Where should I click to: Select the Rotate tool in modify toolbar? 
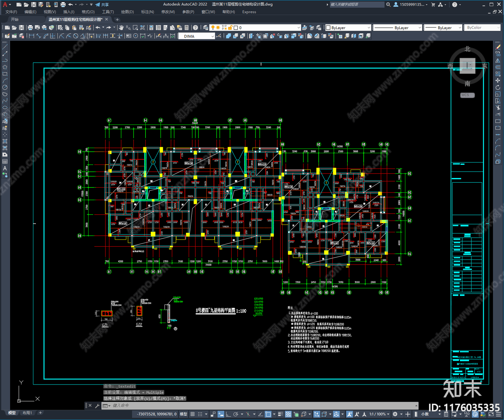click(498, 88)
